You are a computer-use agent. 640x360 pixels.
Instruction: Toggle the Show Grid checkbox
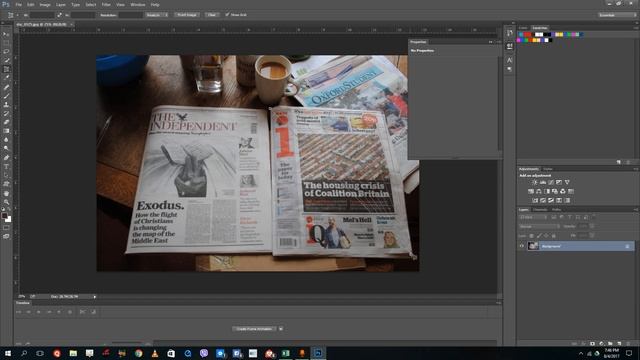pyautogui.click(x=227, y=15)
